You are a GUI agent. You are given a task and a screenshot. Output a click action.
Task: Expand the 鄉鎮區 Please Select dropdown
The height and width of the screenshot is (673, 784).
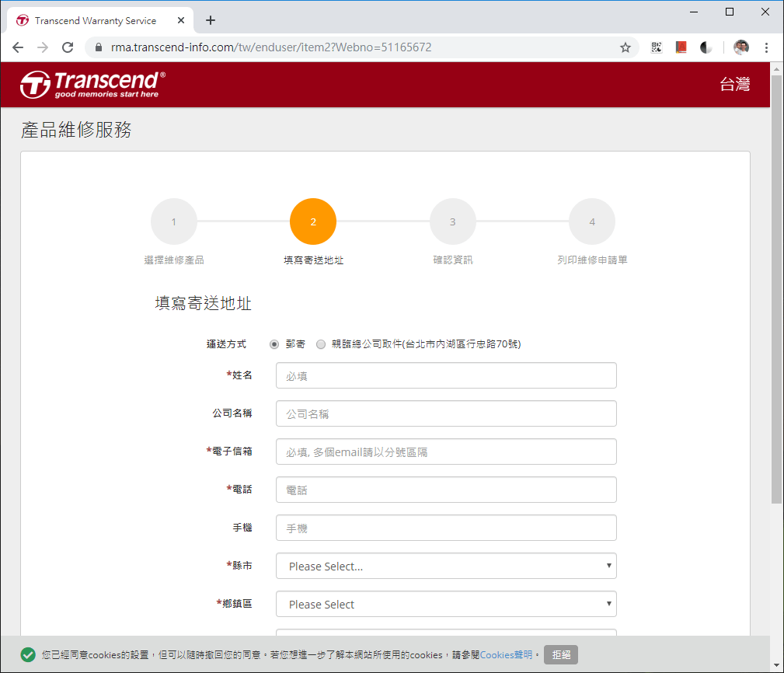pyautogui.click(x=446, y=604)
